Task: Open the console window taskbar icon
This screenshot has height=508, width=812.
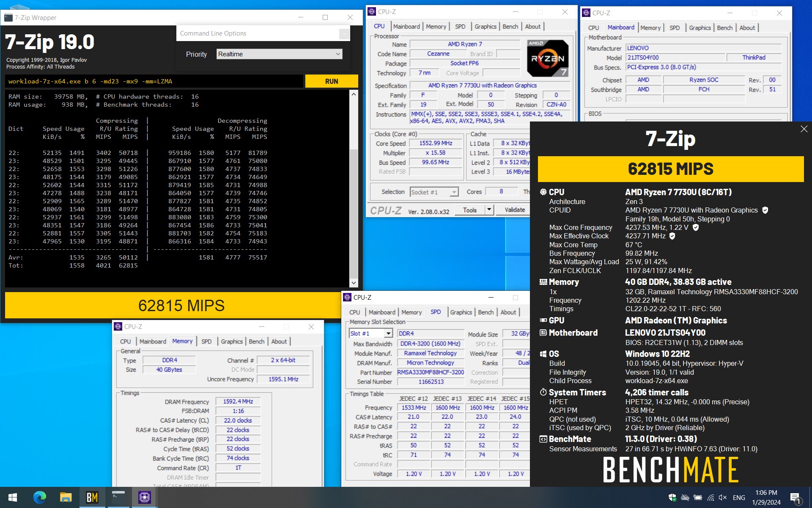Action: [118, 497]
